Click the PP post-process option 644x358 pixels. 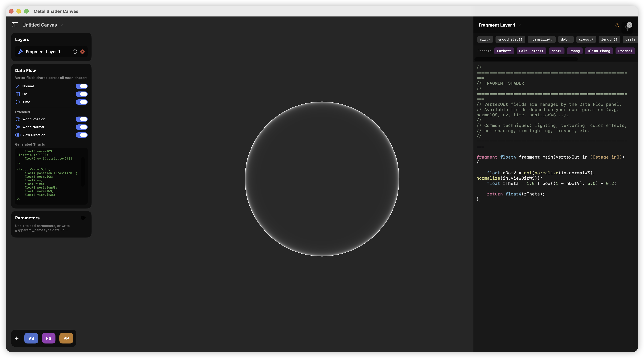coord(66,338)
